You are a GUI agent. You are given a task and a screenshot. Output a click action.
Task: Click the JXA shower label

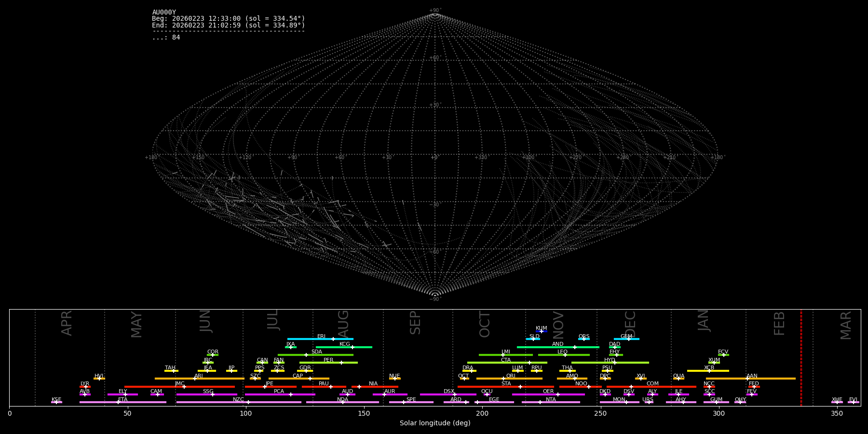290,344
